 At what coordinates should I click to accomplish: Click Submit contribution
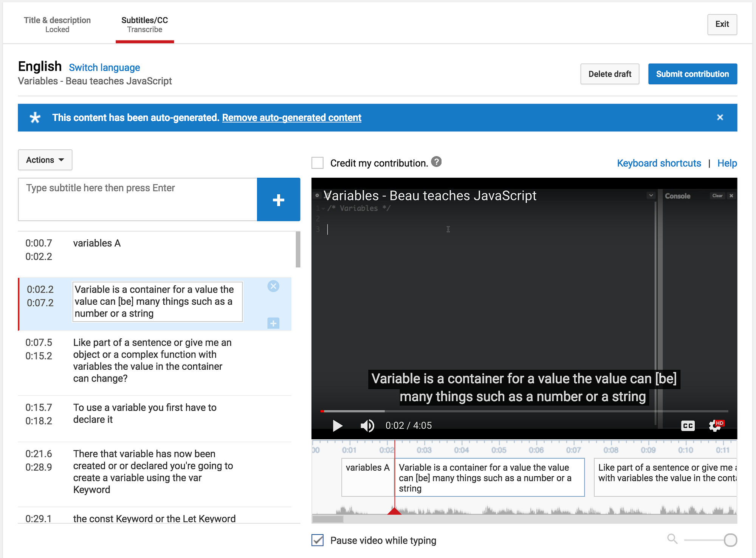(x=692, y=74)
